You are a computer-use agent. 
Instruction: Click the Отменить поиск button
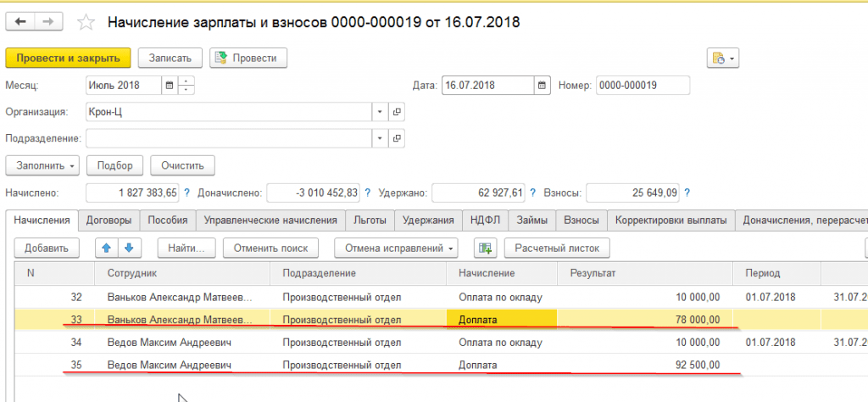[x=270, y=248]
